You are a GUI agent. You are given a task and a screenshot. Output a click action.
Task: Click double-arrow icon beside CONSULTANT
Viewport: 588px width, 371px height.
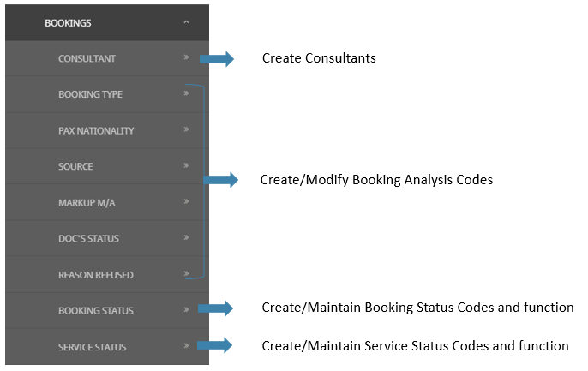click(x=186, y=57)
